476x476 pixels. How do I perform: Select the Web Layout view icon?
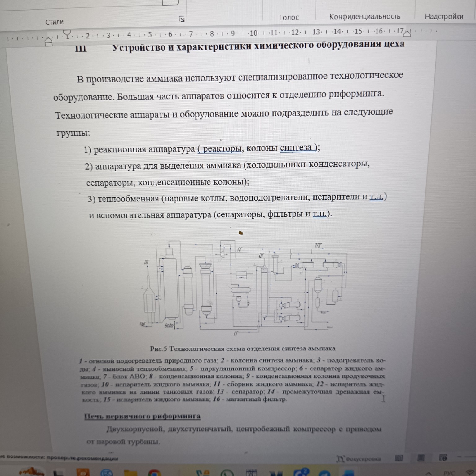click(x=443, y=458)
